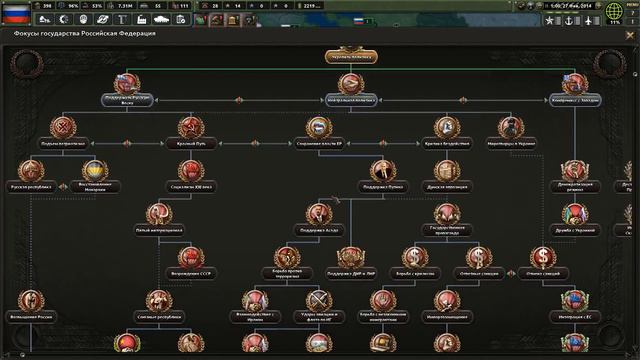This screenshot has width=640, height=360.
Task: Select the 'Возрождение СССР' focus
Action: [x=191, y=263]
